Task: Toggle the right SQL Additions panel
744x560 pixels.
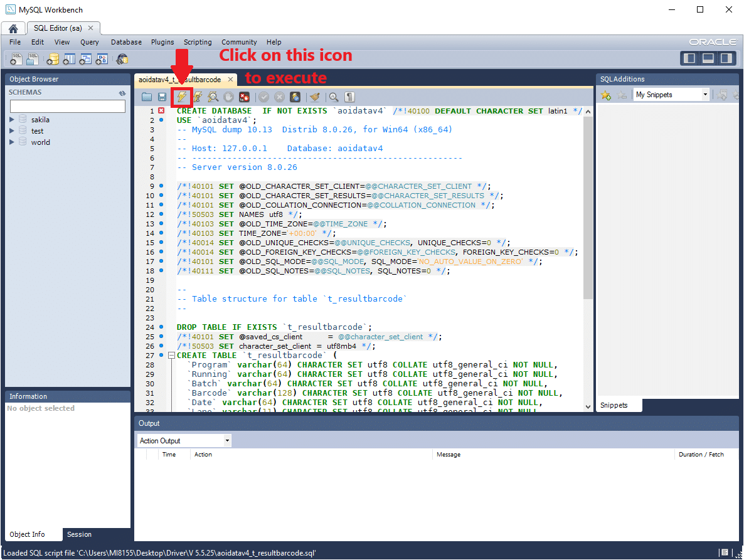Action: tap(726, 58)
